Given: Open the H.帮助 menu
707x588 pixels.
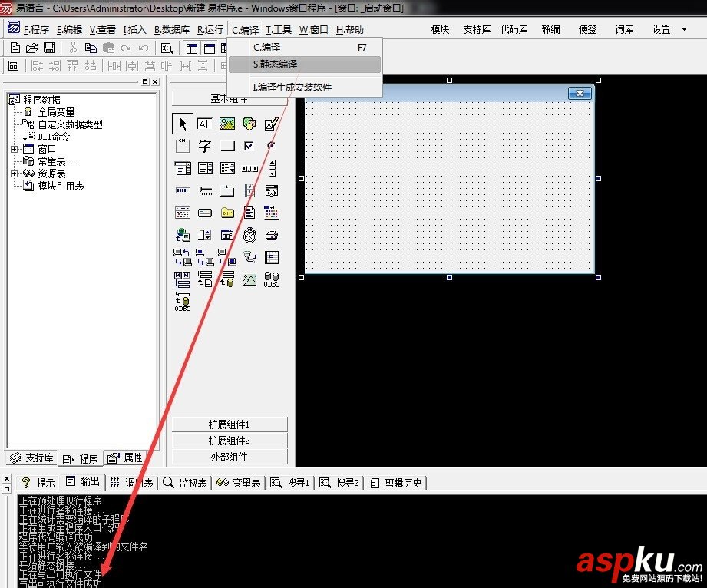Looking at the screenshot, I should pos(350,30).
